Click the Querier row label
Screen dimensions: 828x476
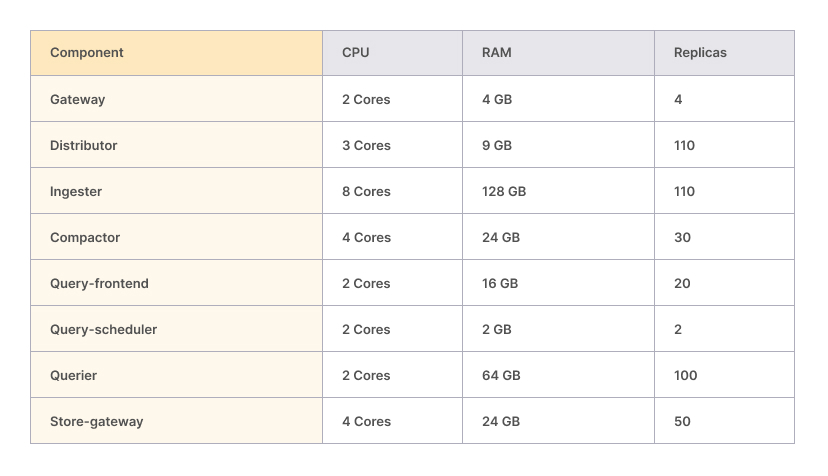click(73, 376)
